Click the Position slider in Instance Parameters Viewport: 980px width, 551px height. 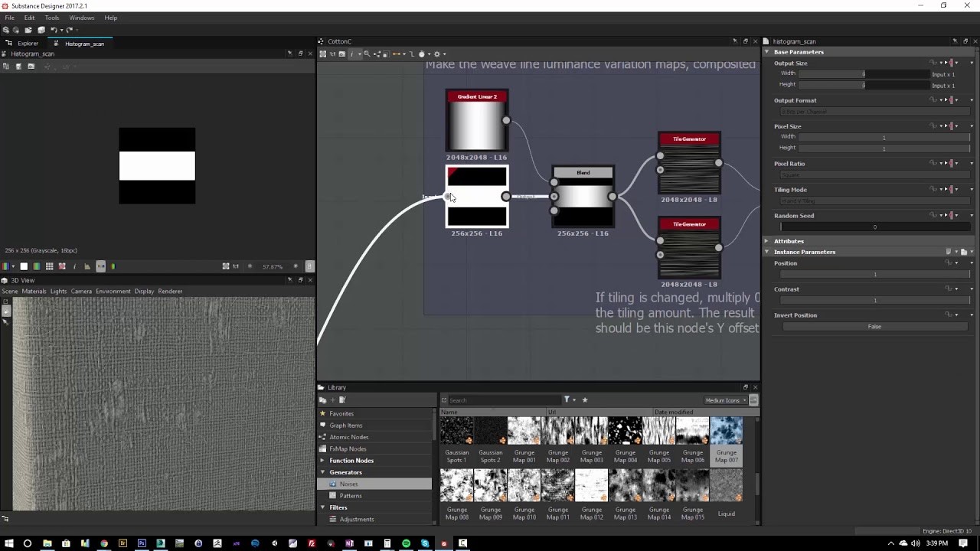(874, 274)
